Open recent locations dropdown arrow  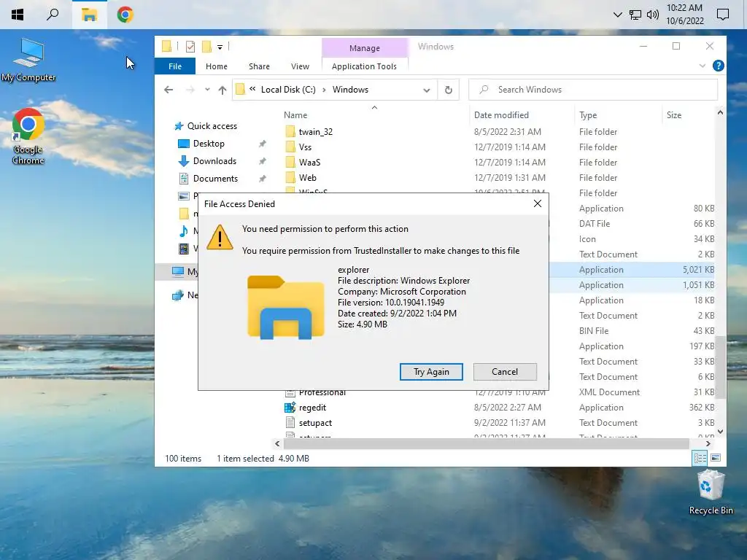207,90
